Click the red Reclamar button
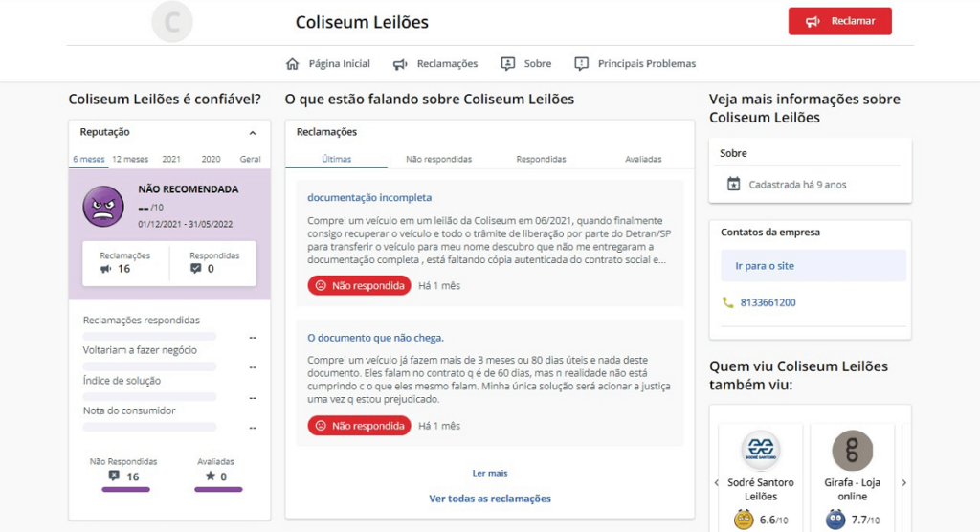The height and width of the screenshot is (532, 980). 840,21
